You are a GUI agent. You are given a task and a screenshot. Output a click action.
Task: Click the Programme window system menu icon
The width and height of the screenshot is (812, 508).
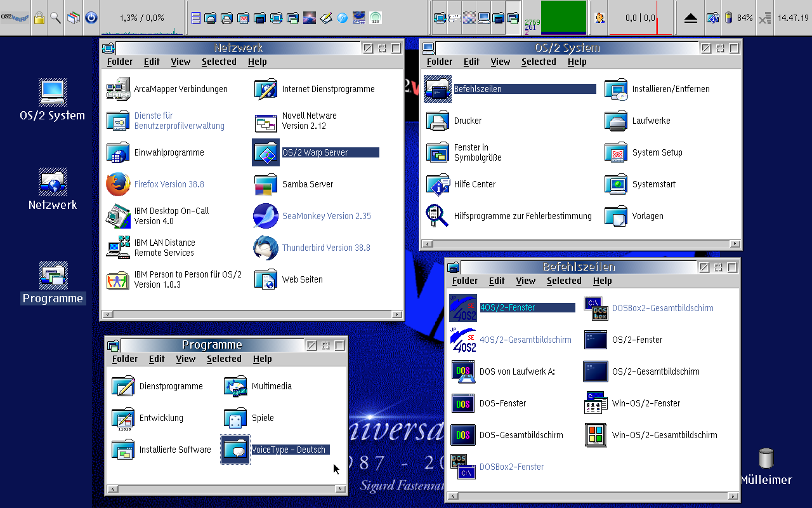click(x=114, y=345)
